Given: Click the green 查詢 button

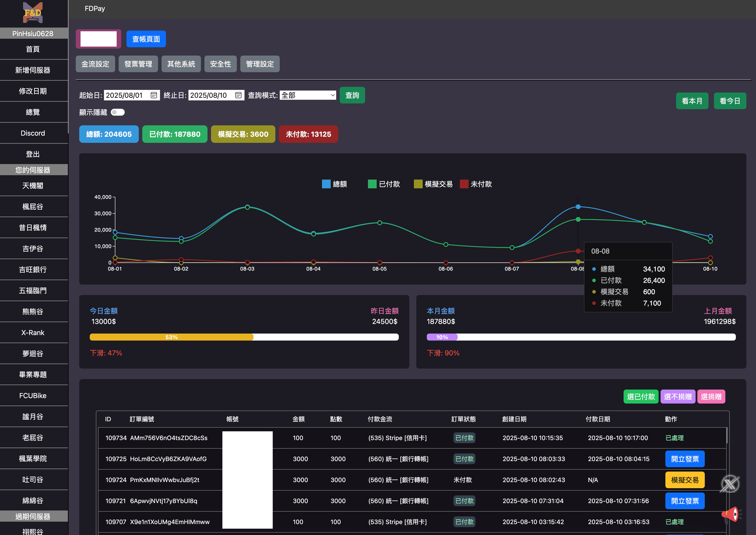Looking at the screenshot, I should pos(352,95).
